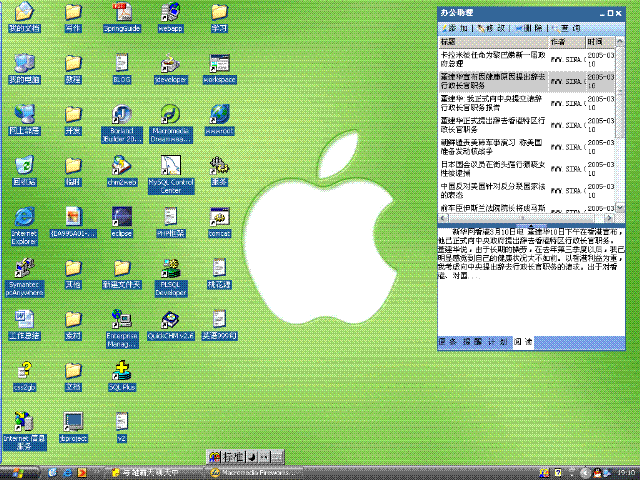The image size is (640, 480).
Task: Open the Internet 信息服务 desktop icon
Action: pyautogui.click(x=24, y=431)
